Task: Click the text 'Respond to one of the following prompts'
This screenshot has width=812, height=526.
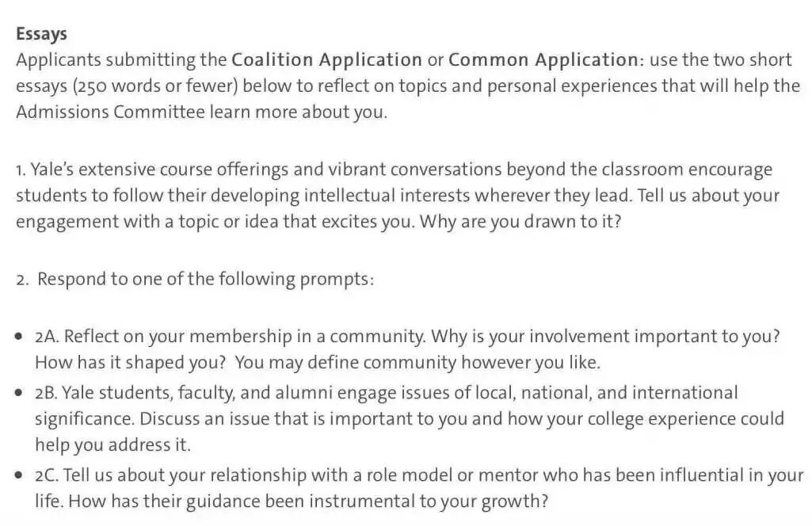Action: pos(205,280)
